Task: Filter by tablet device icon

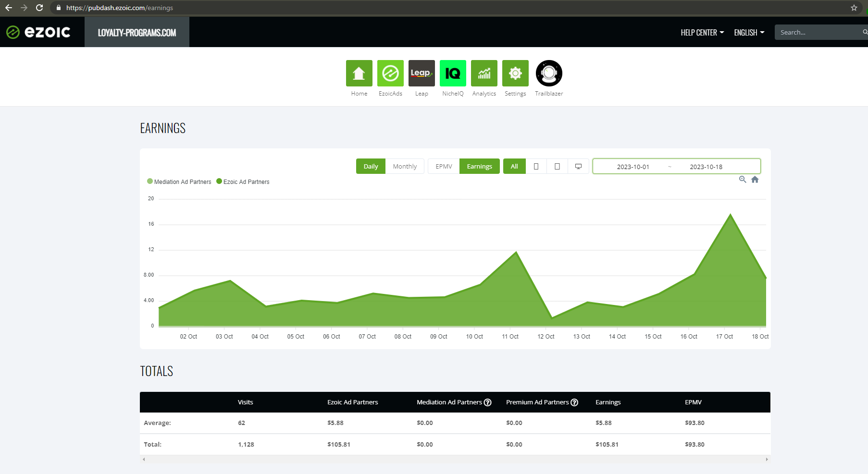Action: click(x=557, y=166)
